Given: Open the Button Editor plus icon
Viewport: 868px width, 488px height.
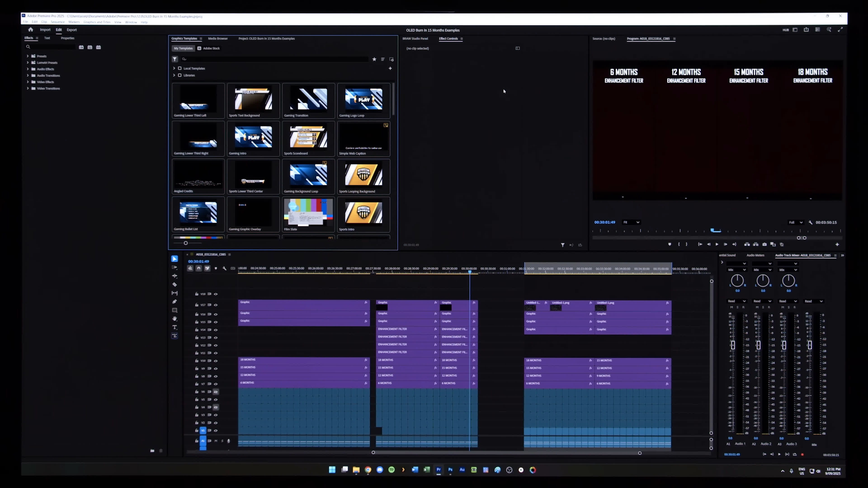Looking at the screenshot, I should click(x=837, y=244).
